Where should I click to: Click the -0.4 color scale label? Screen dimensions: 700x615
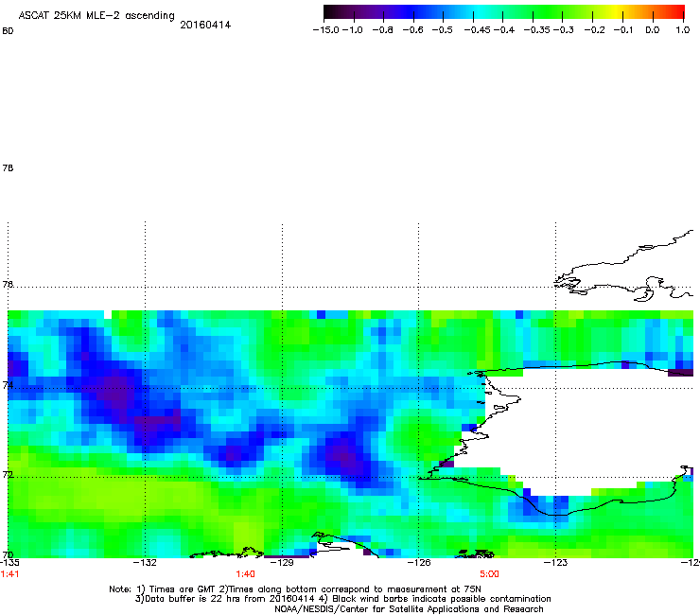pos(504,30)
